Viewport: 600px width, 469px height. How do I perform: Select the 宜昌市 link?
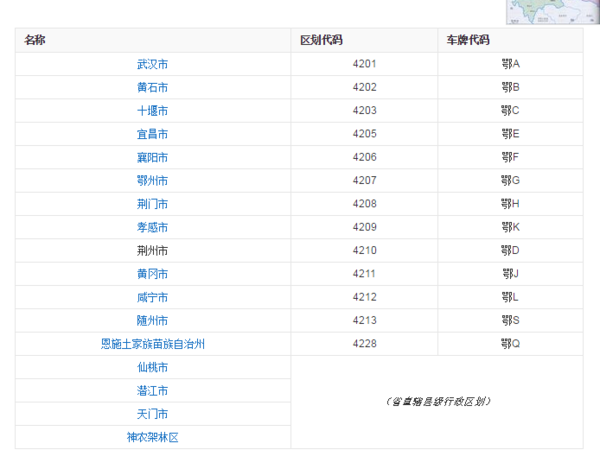click(152, 134)
